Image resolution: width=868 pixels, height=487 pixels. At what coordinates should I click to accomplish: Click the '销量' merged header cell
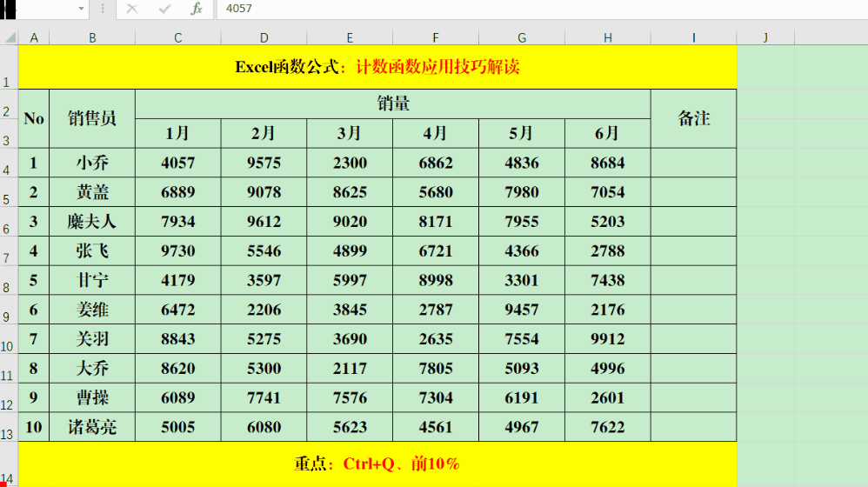click(393, 103)
